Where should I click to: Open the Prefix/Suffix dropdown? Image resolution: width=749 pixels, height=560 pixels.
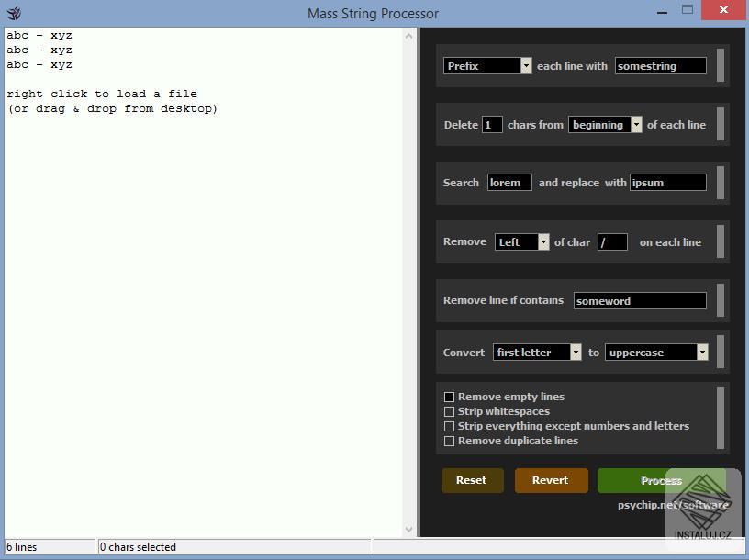[x=526, y=65]
